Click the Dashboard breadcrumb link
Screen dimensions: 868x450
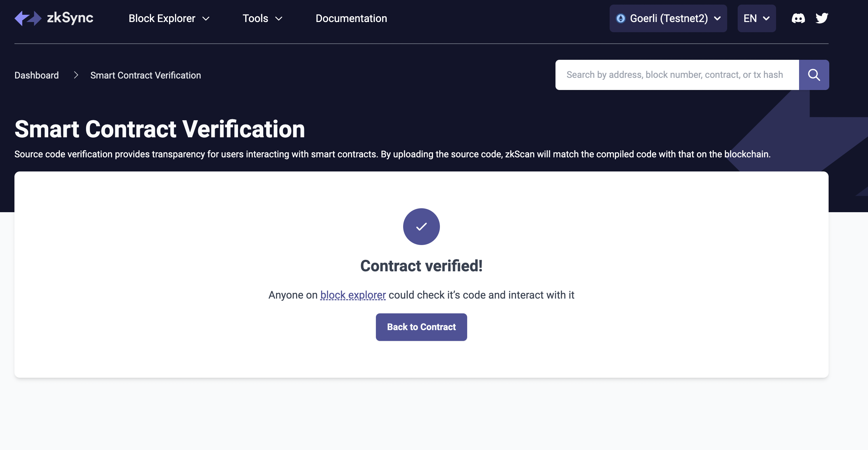(x=36, y=75)
